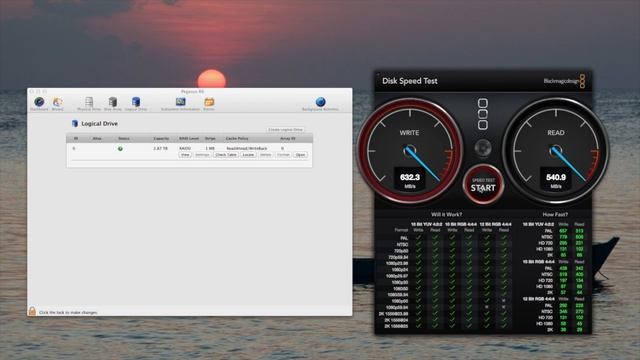
Task: Open the Subsystem Information toolbar icon
Action: coord(180,104)
